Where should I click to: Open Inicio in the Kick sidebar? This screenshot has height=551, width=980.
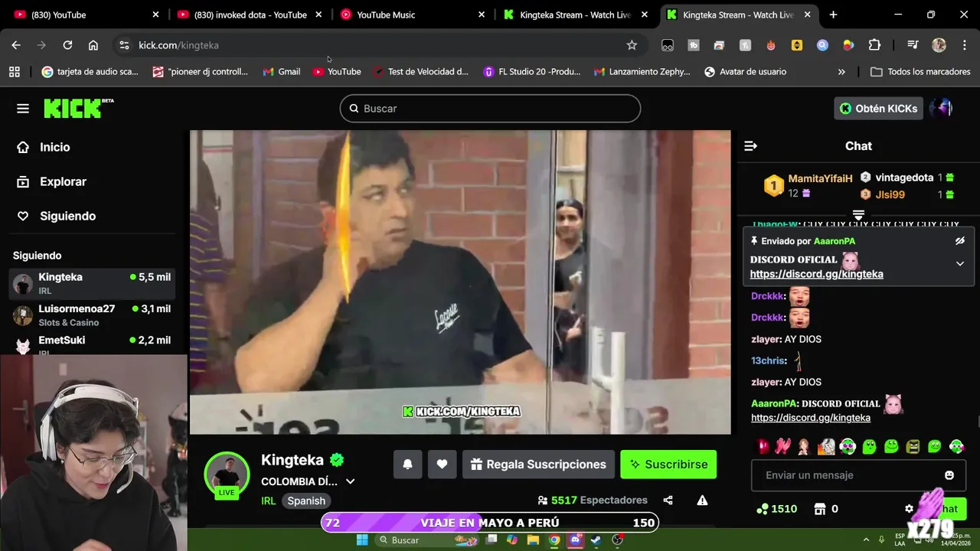[54, 147]
